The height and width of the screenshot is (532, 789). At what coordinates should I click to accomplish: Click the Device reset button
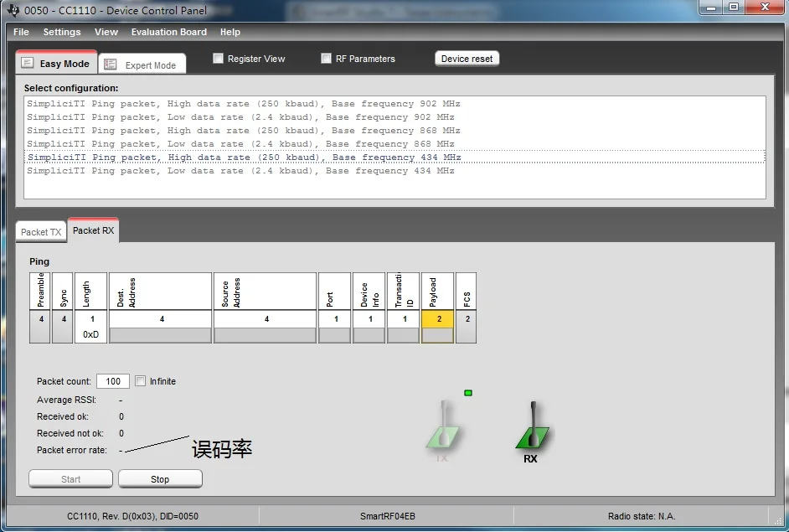click(x=467, y=59)
